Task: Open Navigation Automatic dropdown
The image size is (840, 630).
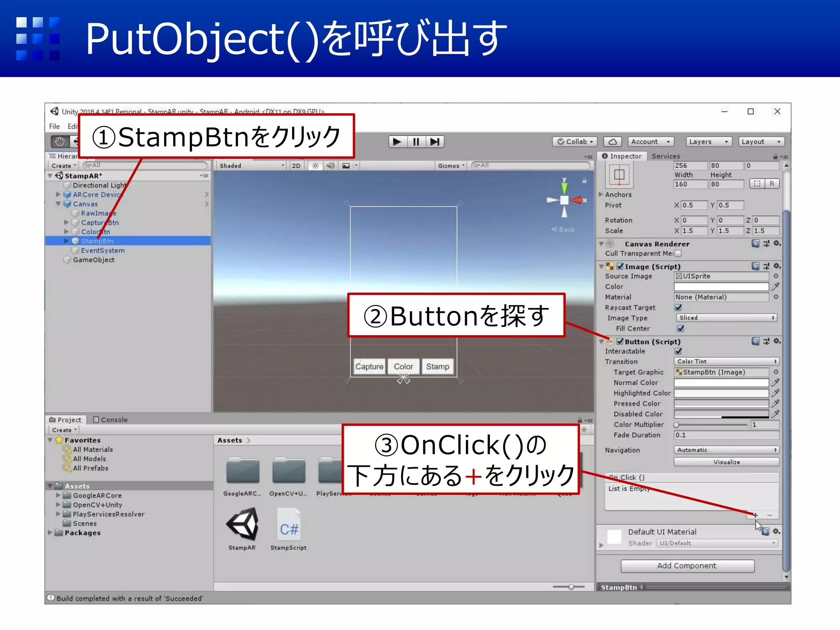Action: pos(726,450)
